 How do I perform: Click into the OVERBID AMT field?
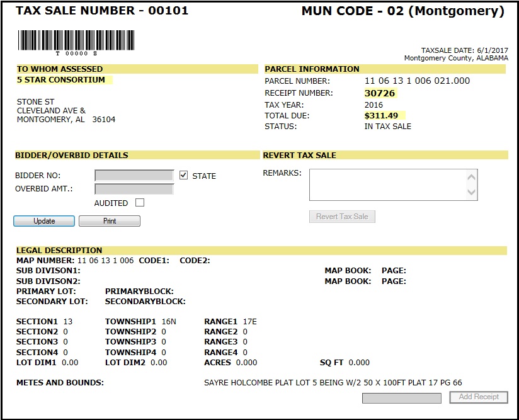134,189
